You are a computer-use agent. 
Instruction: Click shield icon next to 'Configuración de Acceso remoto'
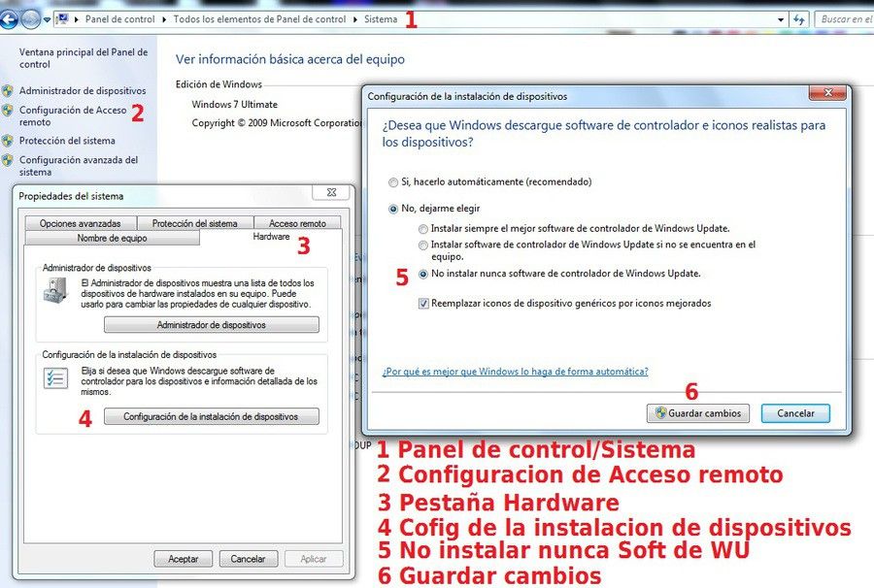(x=8, y=111)
